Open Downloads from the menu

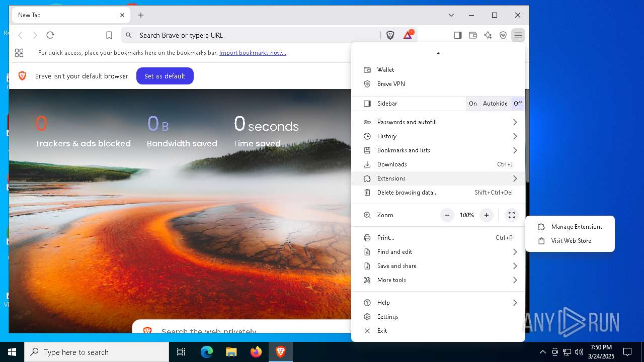(438, 164)
